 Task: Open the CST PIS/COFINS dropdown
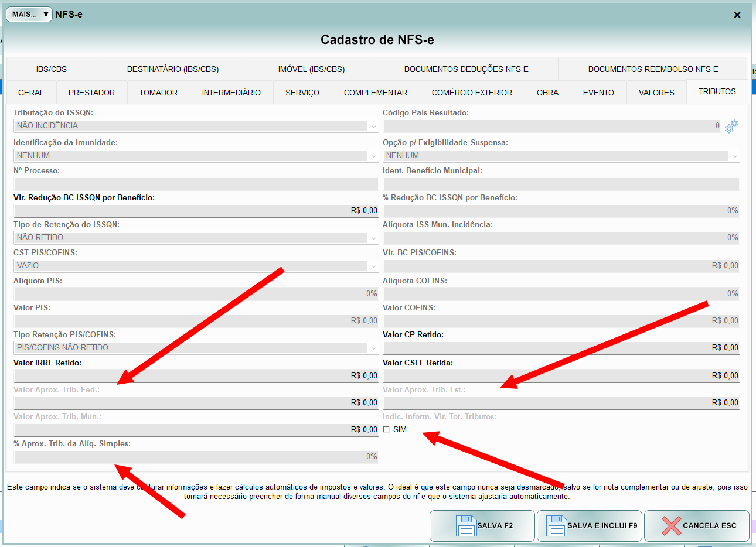point(373,266)
